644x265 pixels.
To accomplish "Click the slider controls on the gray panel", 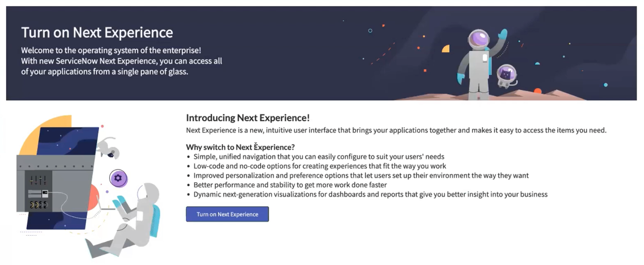I will (39, 180).
